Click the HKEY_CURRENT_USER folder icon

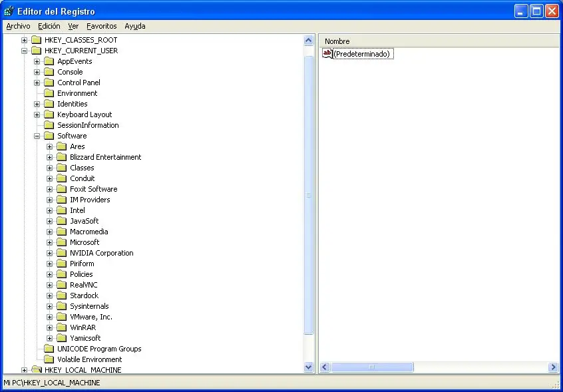click(36, 51)
